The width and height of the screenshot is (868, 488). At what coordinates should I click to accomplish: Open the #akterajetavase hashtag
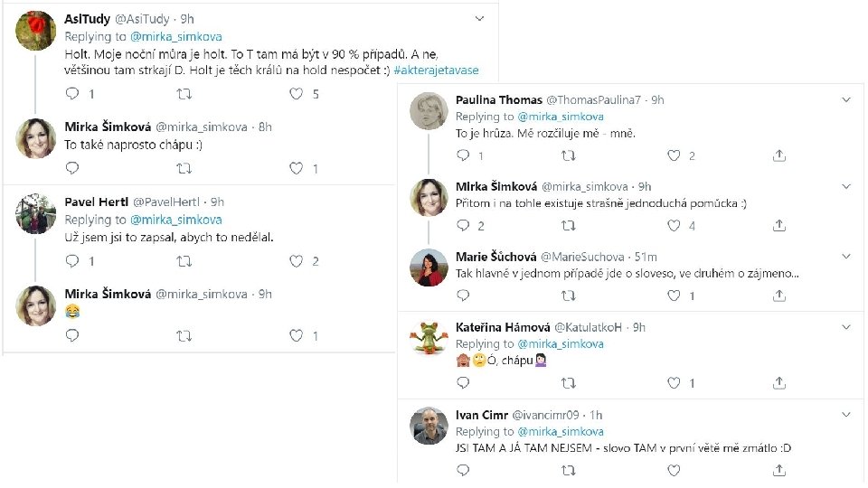[x=436, y=70]
